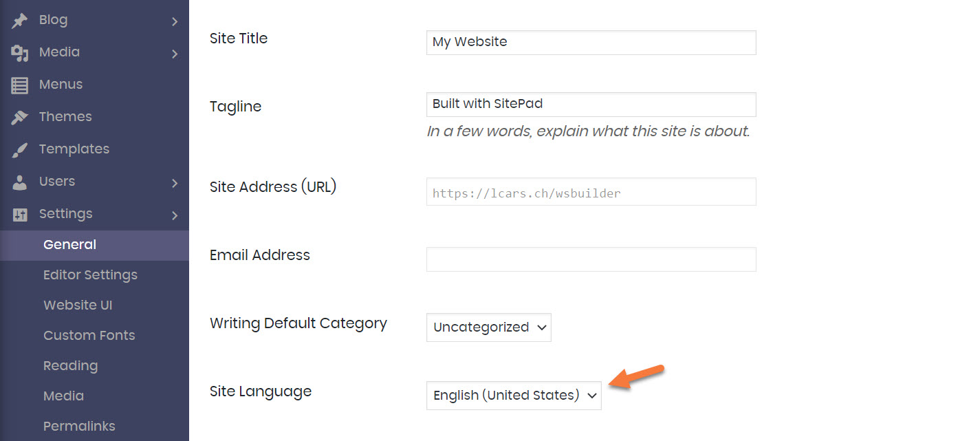Collapse the Settings menu chevron

[x=175, y=215]
